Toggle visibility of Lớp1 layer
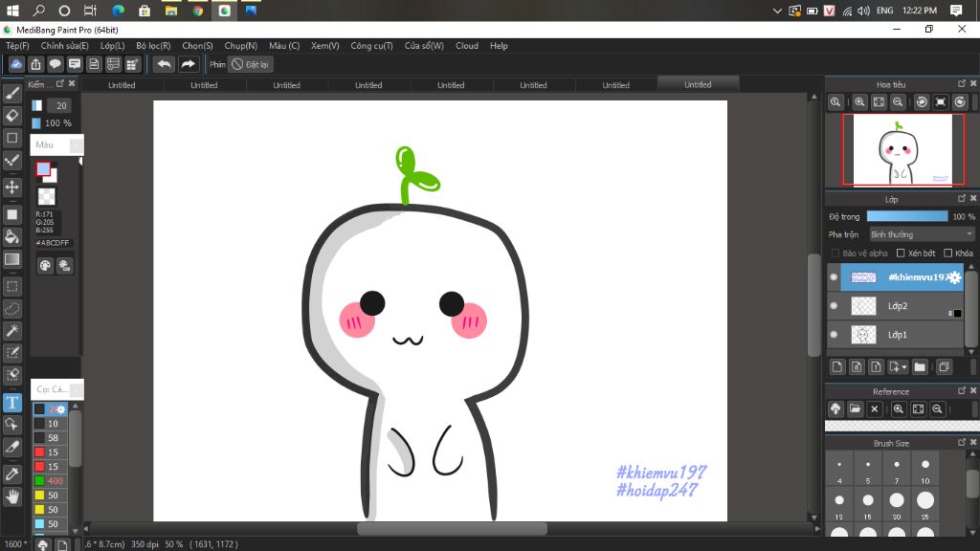Screen dimensions: 980x551 click(834, 335)
